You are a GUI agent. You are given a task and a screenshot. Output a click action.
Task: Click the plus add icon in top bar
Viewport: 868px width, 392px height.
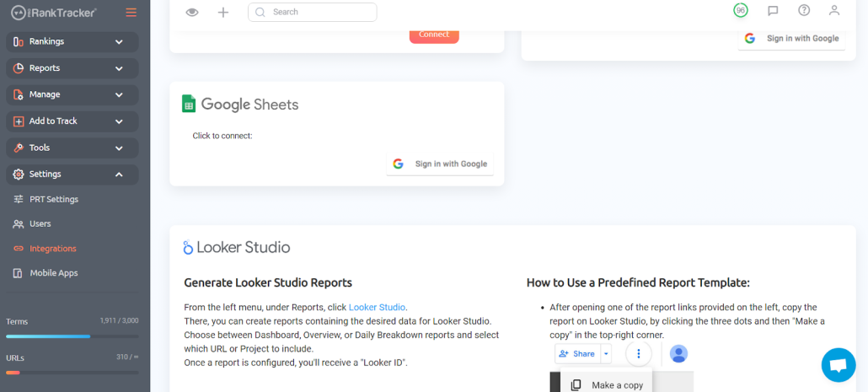pos(223,12)
